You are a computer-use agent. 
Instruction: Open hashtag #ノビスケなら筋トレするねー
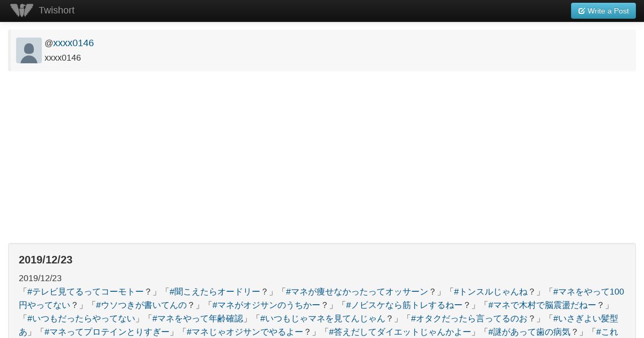tap(404, 305)
